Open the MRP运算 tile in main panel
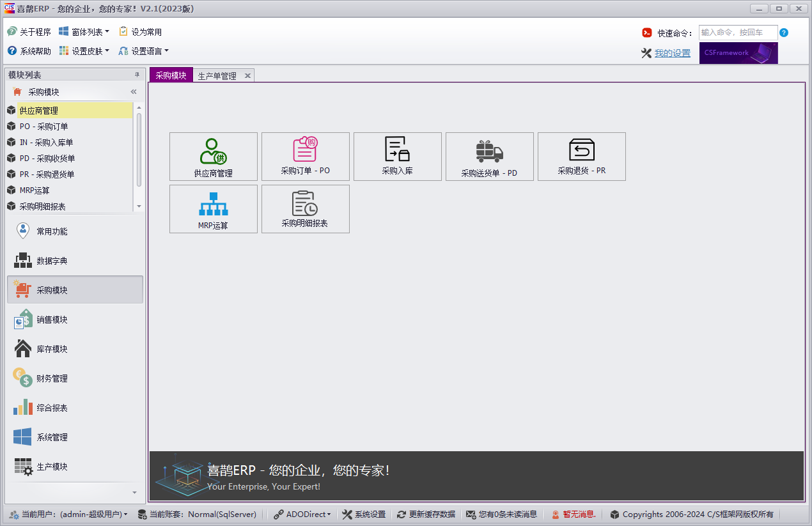This screenshot has width=812, height=526. 214,209
